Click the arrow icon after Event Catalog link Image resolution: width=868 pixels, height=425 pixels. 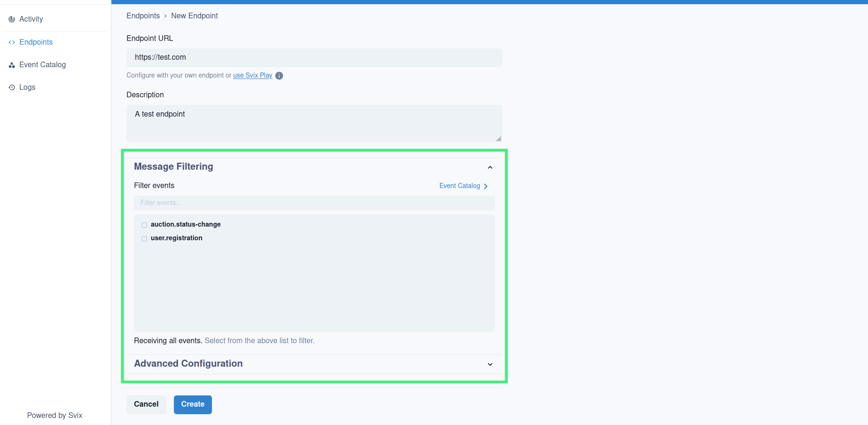tap(485, 186)
